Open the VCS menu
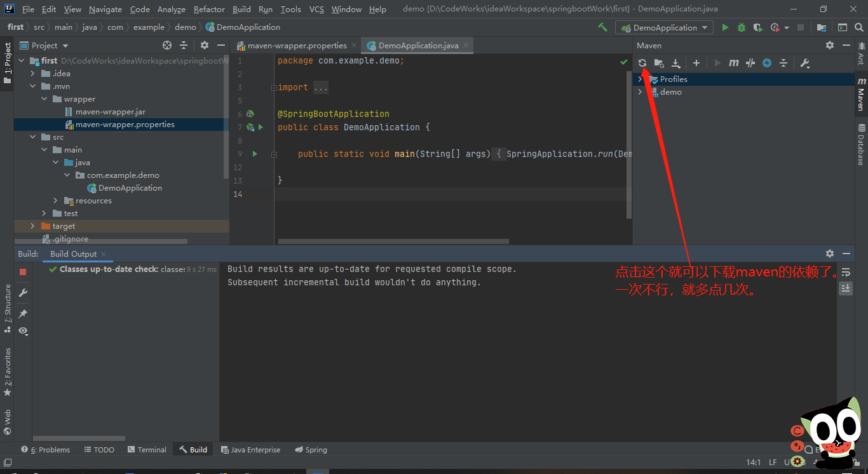 tap(316, 9)
